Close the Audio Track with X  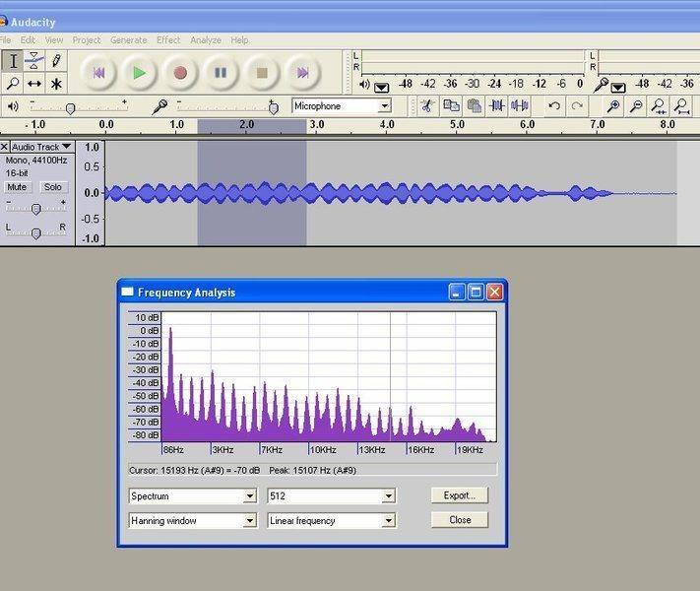tap(5, 147)
